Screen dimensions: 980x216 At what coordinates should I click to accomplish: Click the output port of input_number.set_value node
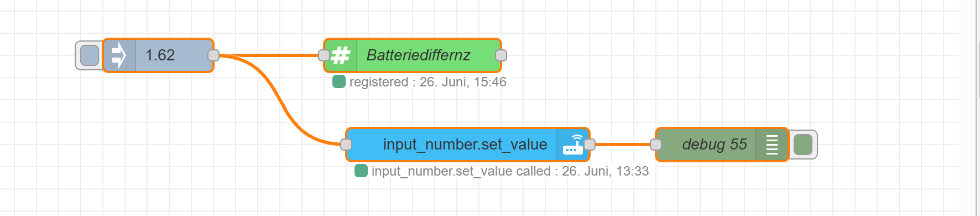590,145
